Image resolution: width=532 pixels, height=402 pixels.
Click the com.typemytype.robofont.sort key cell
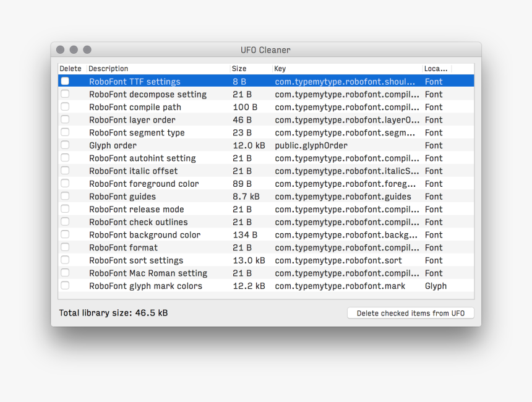338,260
